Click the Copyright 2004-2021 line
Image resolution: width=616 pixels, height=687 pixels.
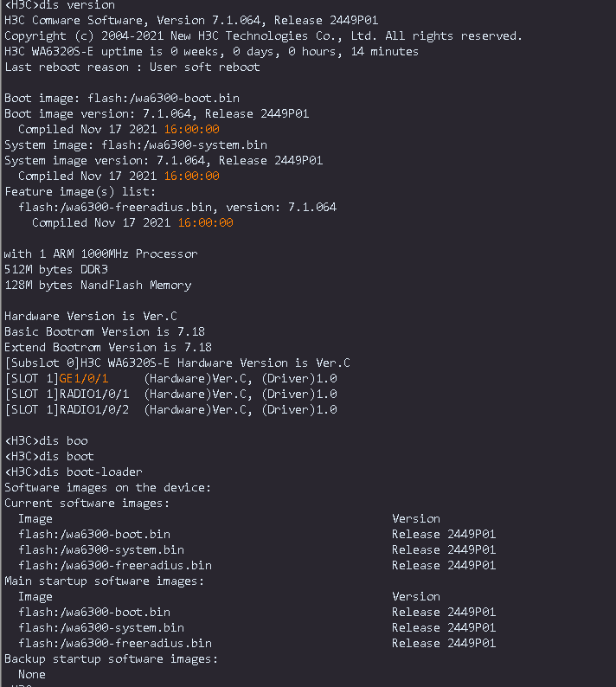[263, 36]
